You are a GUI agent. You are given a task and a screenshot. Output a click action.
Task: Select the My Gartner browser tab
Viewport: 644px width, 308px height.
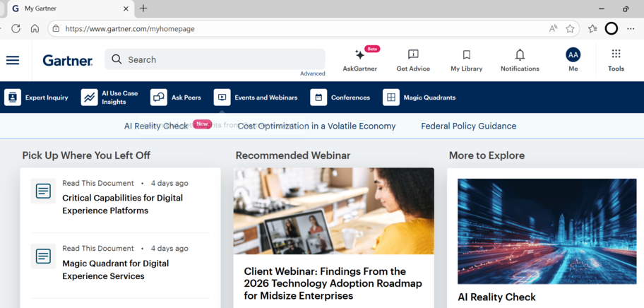(70, 8)
